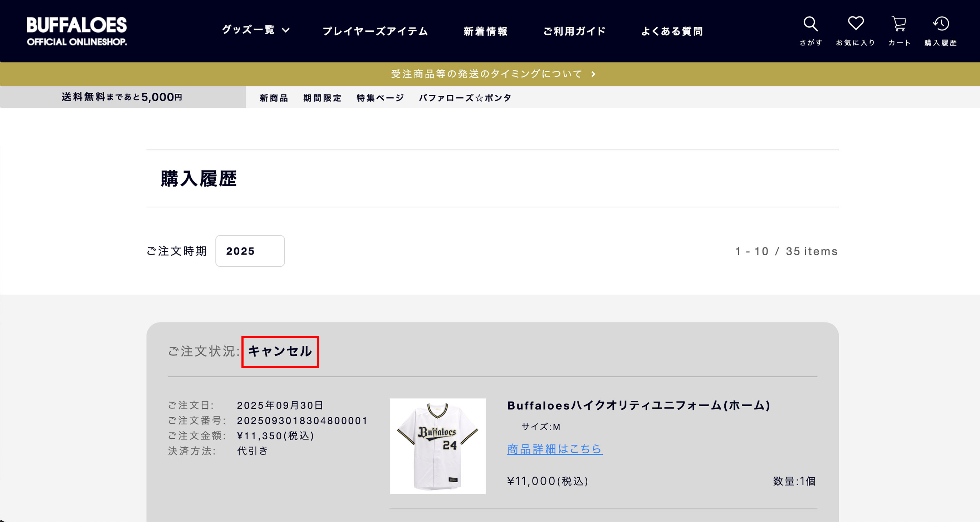This screenshot has height=522, width=980.
Task: Open the 特集ページ tab
Action: [380, 98]
